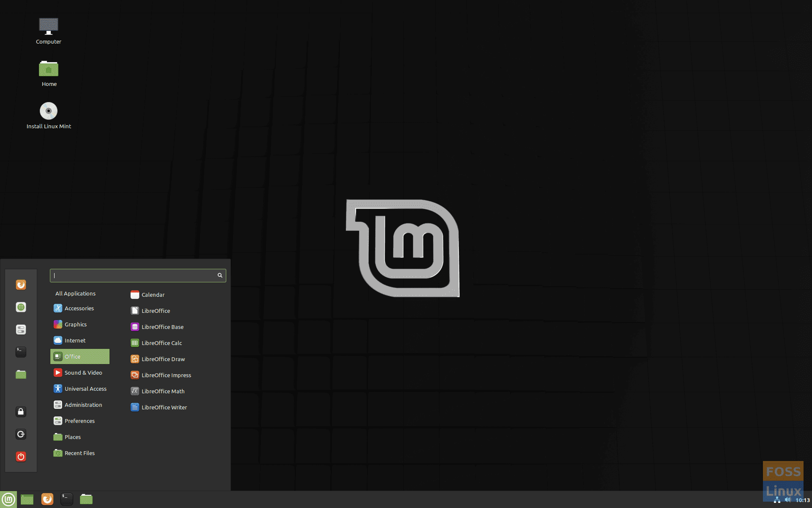Launch Firefox from the bottom panel

point(47,500)
